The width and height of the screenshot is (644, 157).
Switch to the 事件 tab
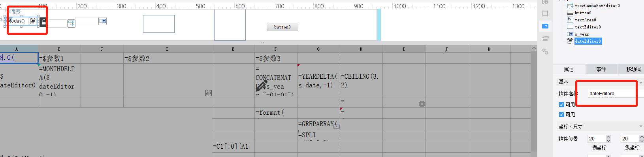pyautogui.click(x=601, y=69)
